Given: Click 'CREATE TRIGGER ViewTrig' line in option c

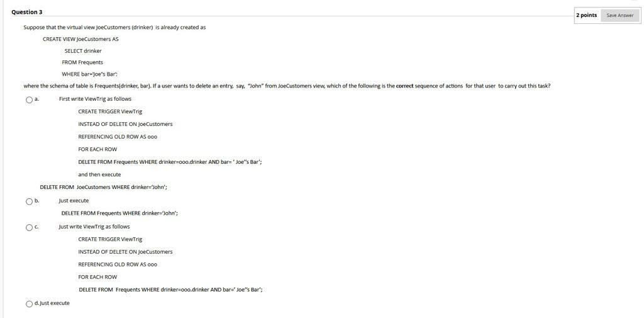Looking at the screenshot, I should pyautogui.click(x=111, y=239).
